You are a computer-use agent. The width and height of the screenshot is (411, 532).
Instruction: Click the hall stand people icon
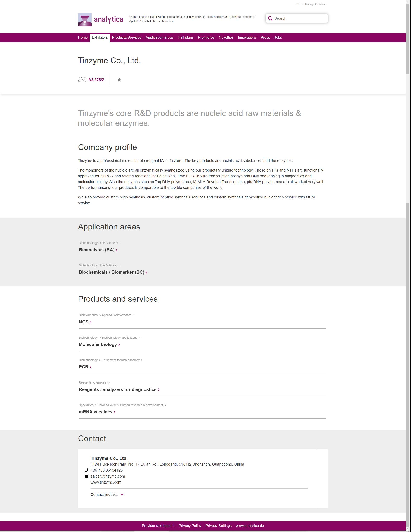(82, 80)
